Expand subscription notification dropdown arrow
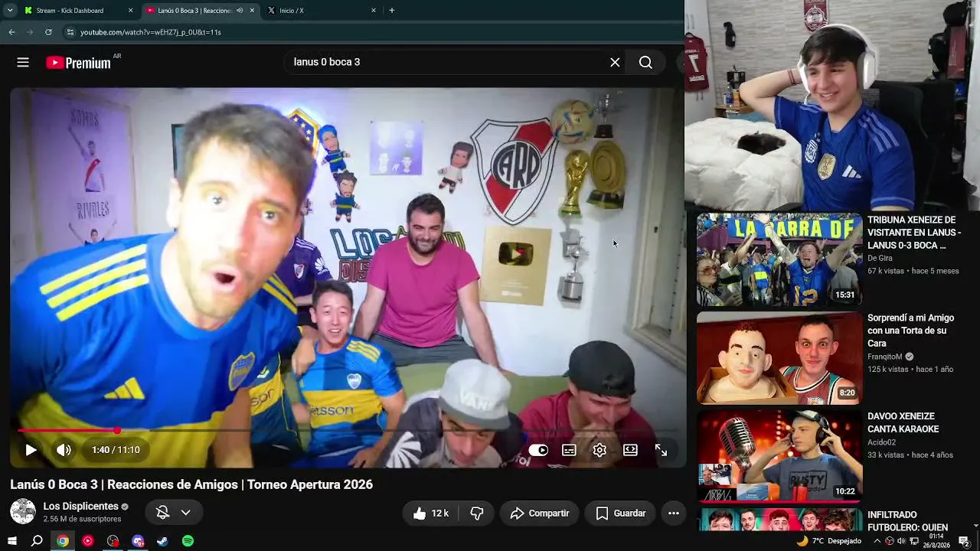 [x=185, y=513]
